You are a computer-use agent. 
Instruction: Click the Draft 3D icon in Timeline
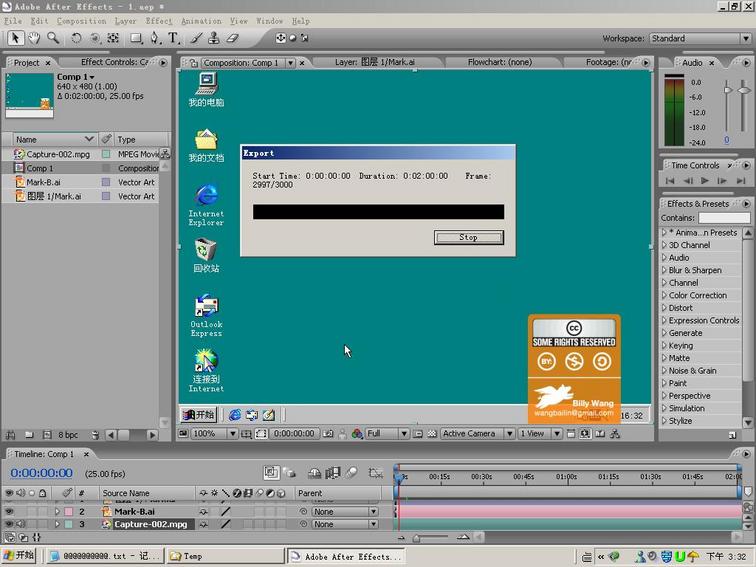click(x=289, y=472)
